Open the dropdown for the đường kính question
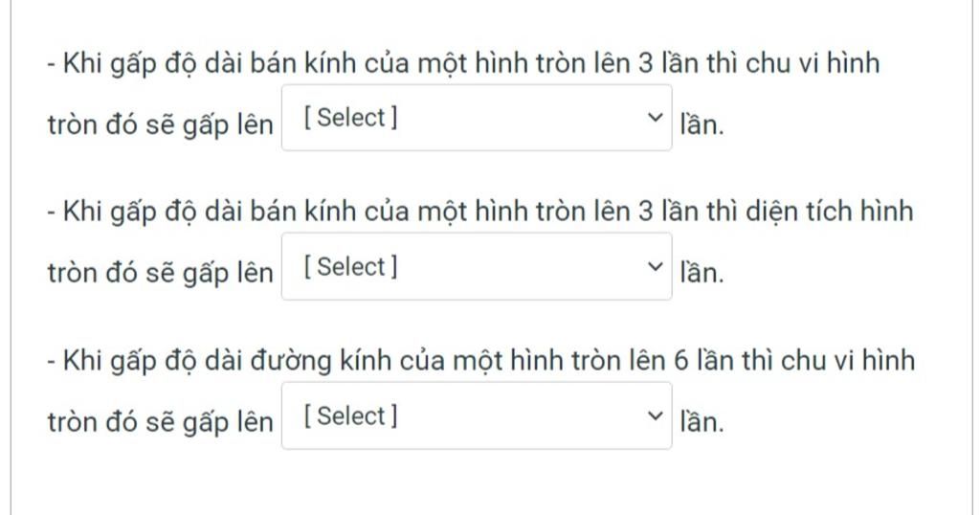Viewport: 980px width, 515px height. pyautogui.click(x=477, y=415)
